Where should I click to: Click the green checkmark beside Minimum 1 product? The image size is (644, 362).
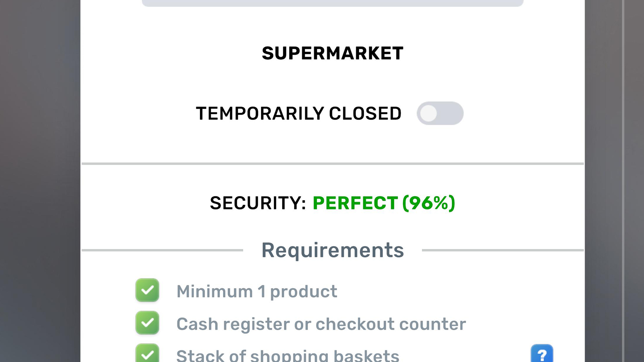tap(147, 290)
